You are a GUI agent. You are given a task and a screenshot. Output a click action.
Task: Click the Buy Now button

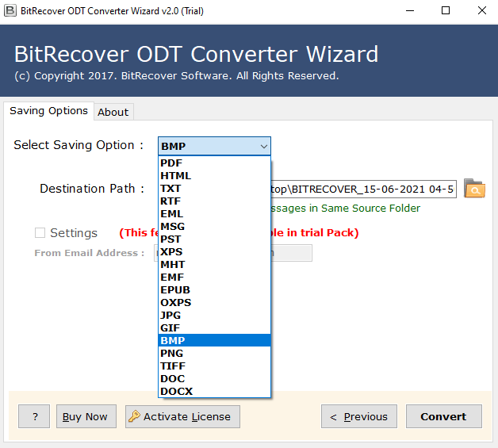tap(85, 416)
